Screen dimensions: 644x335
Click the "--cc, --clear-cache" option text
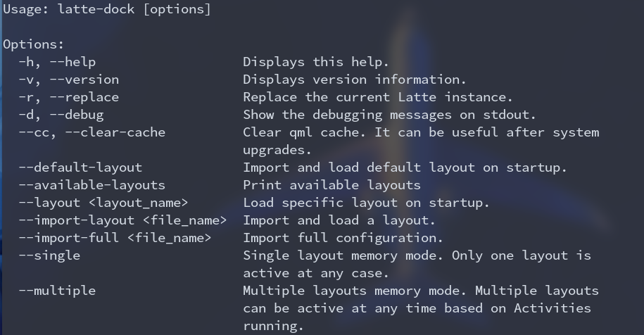click(x=92, y=132)
